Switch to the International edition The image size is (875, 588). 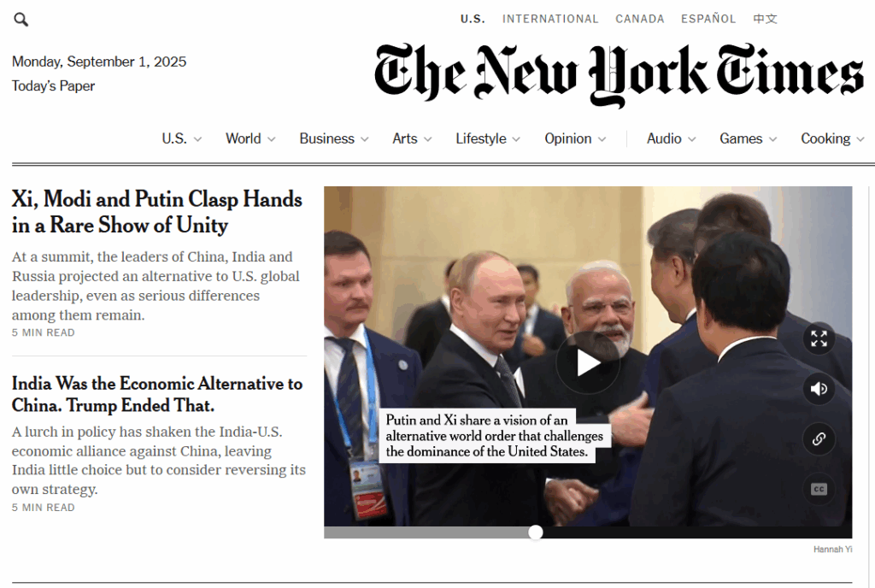click(550, 19)
